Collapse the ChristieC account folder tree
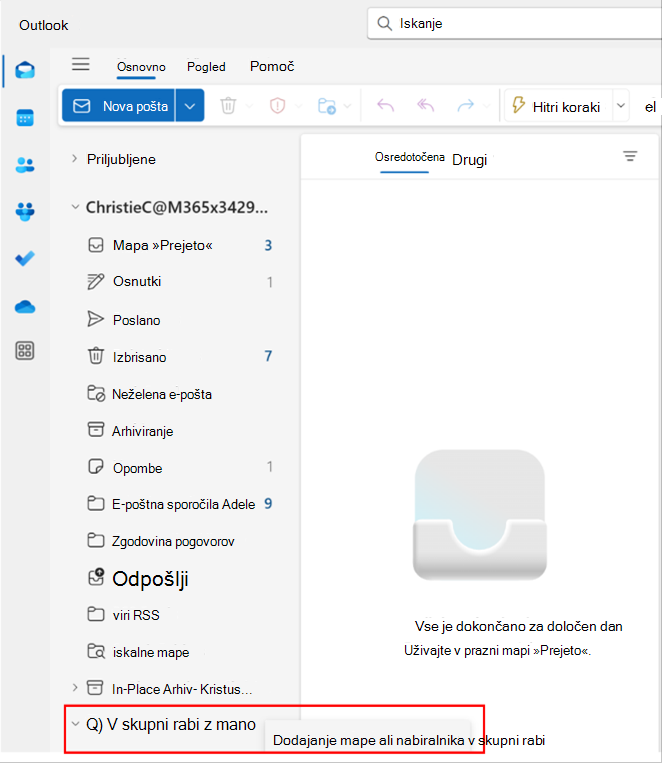Viewport: 662px width, 763px height. tap(75, 207)
